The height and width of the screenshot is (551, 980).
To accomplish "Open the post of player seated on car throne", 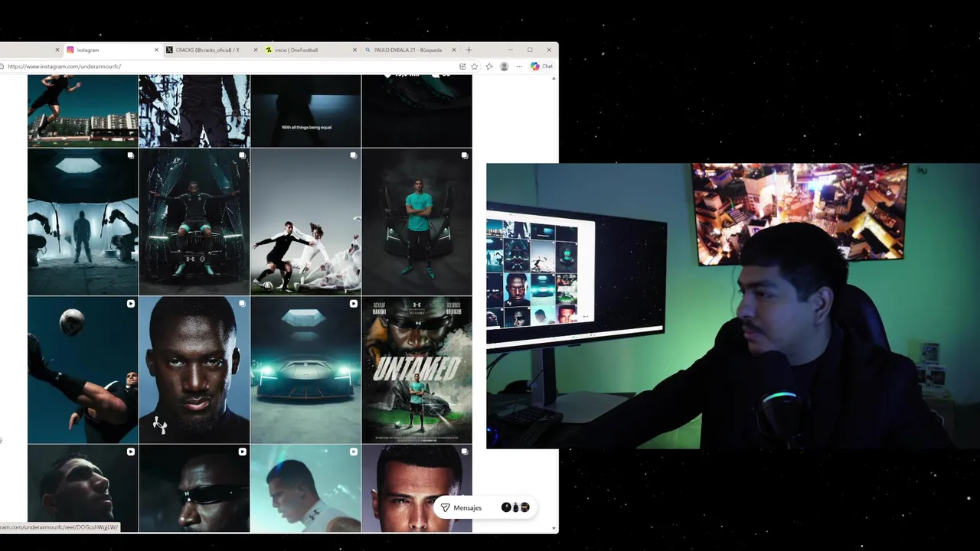I will pos(194,222).
